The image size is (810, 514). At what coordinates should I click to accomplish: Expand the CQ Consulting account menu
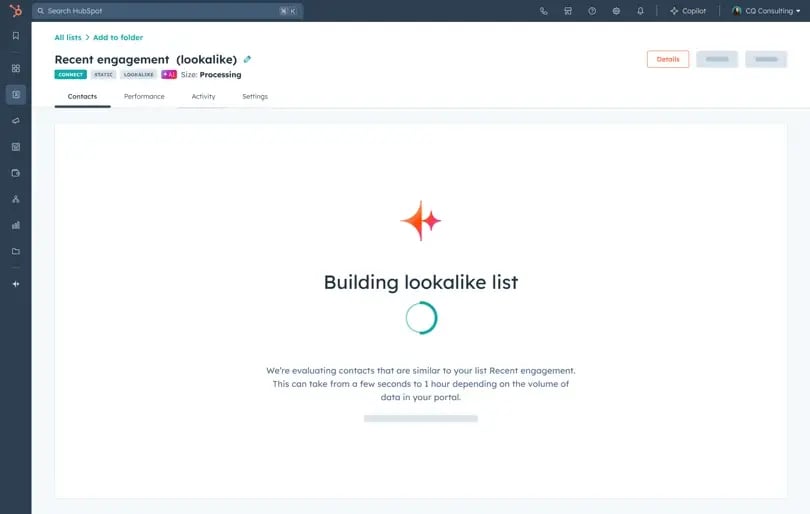tap(766, 11)
